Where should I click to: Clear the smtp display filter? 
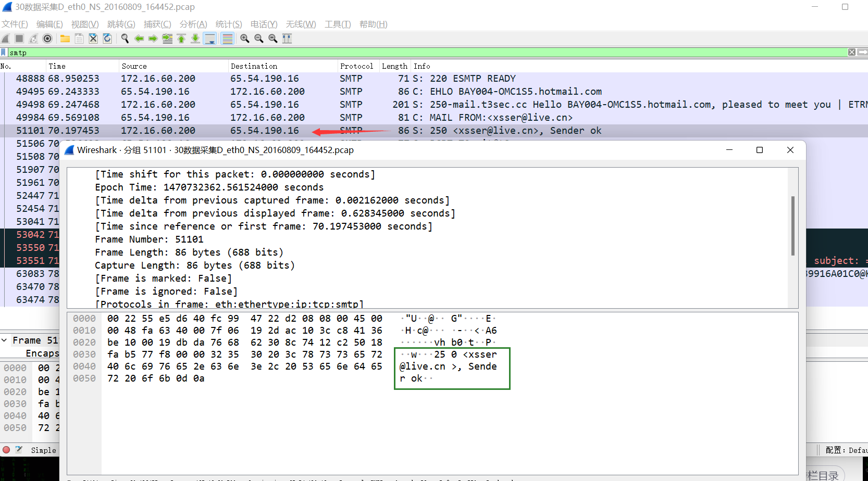pos(852,52)
